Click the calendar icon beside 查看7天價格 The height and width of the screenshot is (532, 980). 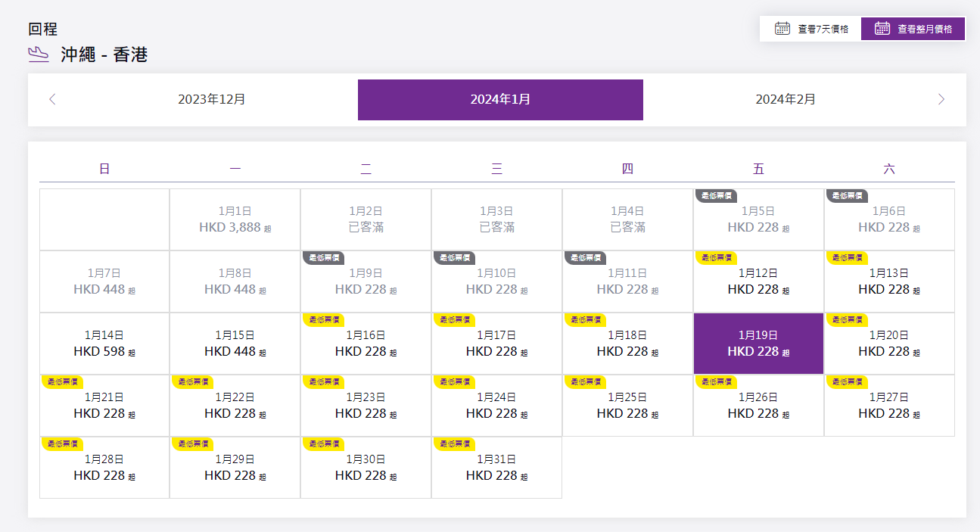point(782,29)
